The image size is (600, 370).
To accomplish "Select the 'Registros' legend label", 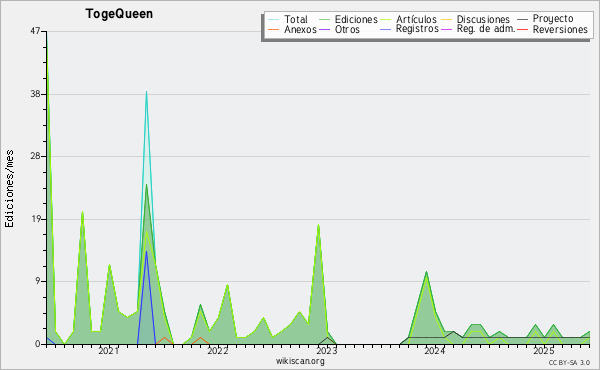I will (x=417, y=29).
